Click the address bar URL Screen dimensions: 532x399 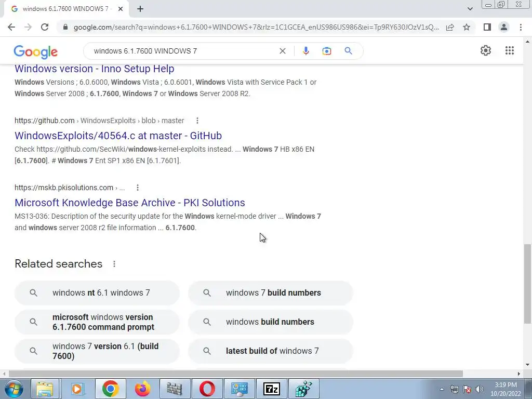(256, 27)
